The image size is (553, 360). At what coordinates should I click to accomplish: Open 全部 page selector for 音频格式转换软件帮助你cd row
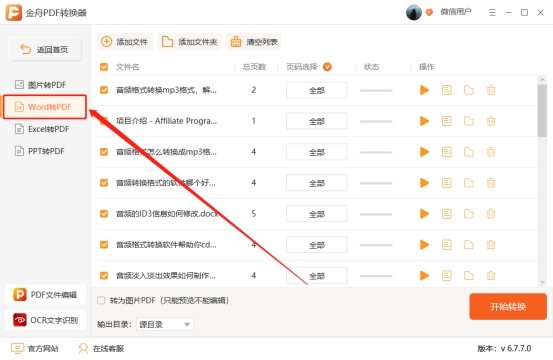tap(316, 245)
